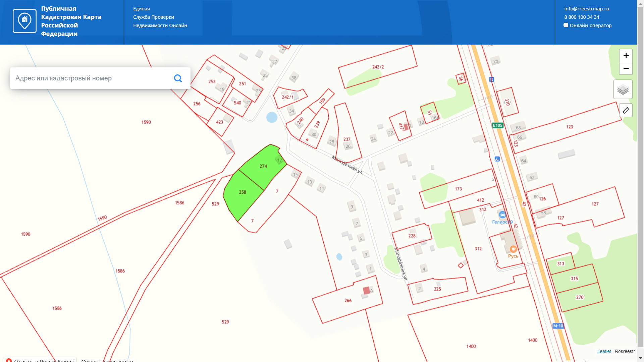Click the E105 highway shield label
644x362 pixels.
coord(497,125)
